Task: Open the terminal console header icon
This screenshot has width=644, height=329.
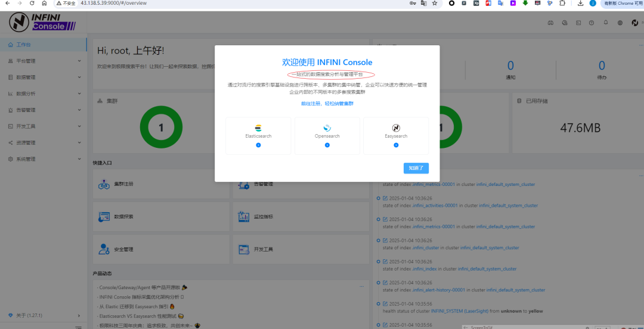Action: pos(578,23)
